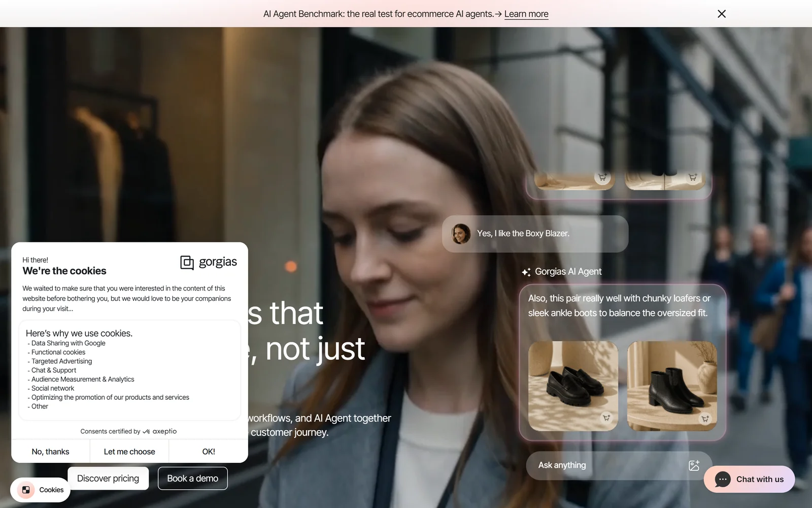
Task: Click 'Functional cookies' line
Action: [58, 352]
